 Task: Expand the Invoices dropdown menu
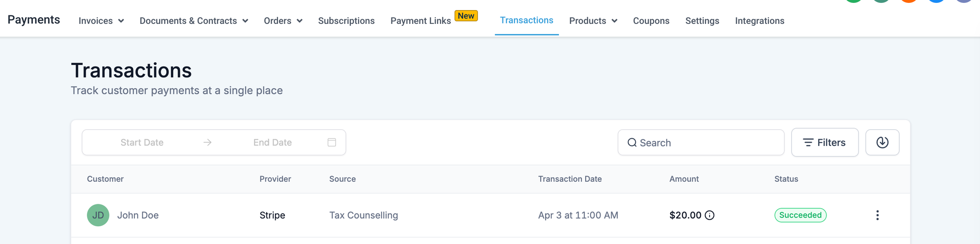tap(101, 21)
